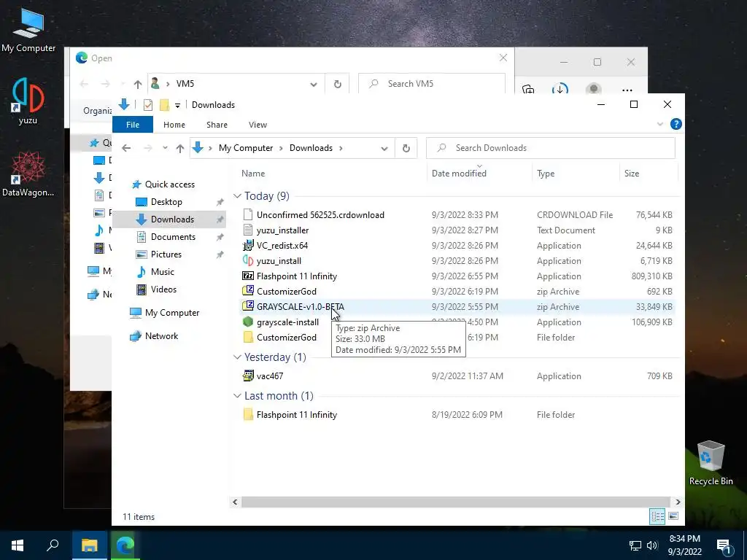Open the Home ribbon tab
Image resolution: width=747 pixels, height=560 pixels.
tap(174, 125)
